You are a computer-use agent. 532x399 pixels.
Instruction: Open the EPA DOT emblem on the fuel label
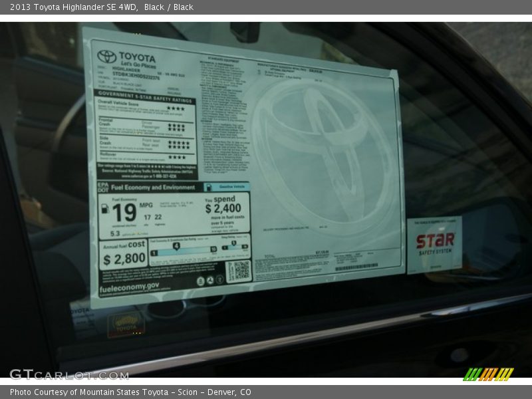[x=103, y=187]
